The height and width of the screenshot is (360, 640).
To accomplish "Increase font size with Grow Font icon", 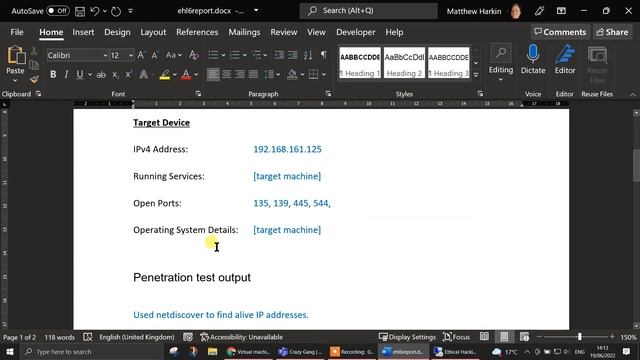I will click(141, 55).
